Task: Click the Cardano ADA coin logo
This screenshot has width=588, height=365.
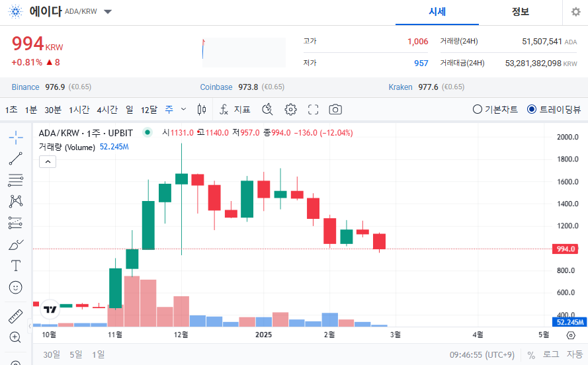Action: [x=16, y=12]
